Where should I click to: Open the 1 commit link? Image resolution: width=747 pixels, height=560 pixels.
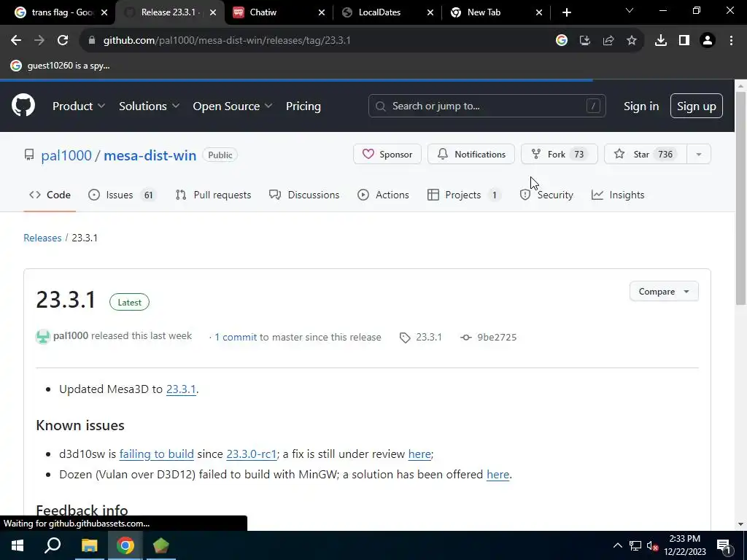[236, 337]
